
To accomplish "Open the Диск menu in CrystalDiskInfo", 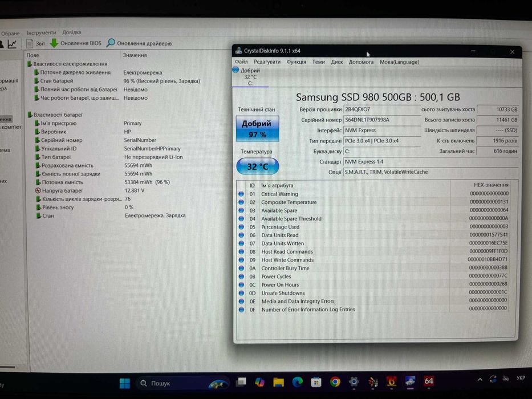I will [336, 62].
